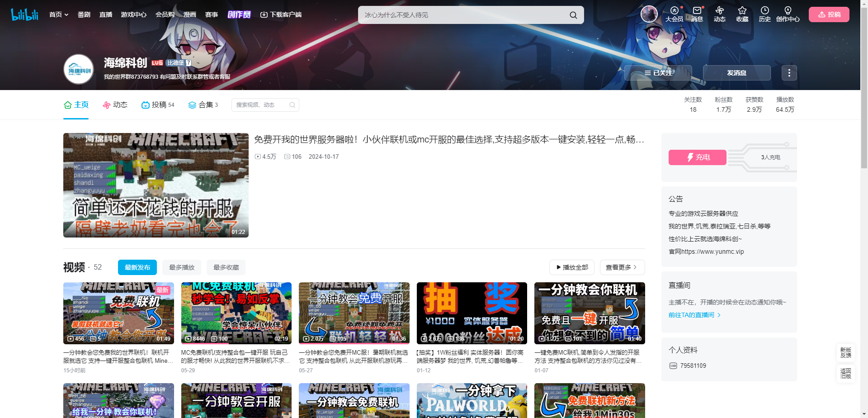This screenshot has width=868, height=418.
Task: Open featured video title 免费开我的世界服务器啦
Action: (449, 139)
